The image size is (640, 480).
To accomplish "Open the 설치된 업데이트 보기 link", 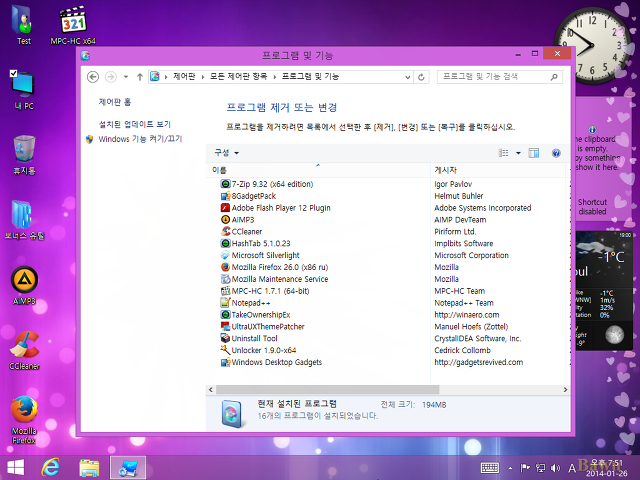I will (x=135, y=124).
